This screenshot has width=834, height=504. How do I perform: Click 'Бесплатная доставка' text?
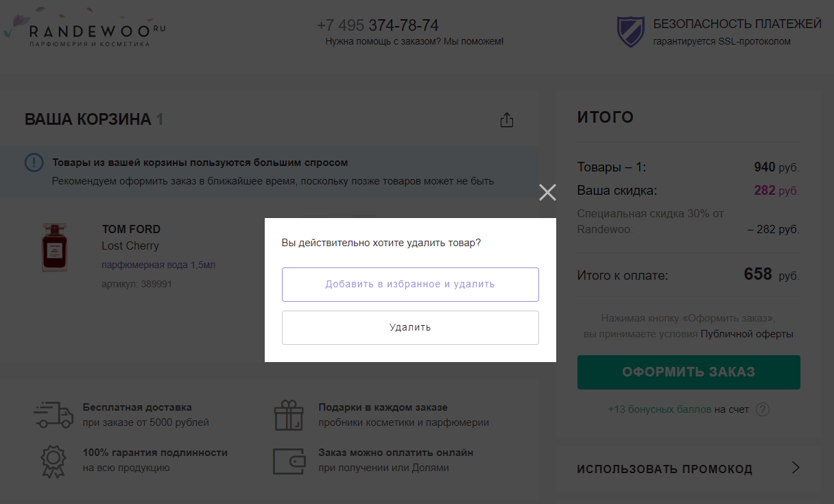point(137,407)
